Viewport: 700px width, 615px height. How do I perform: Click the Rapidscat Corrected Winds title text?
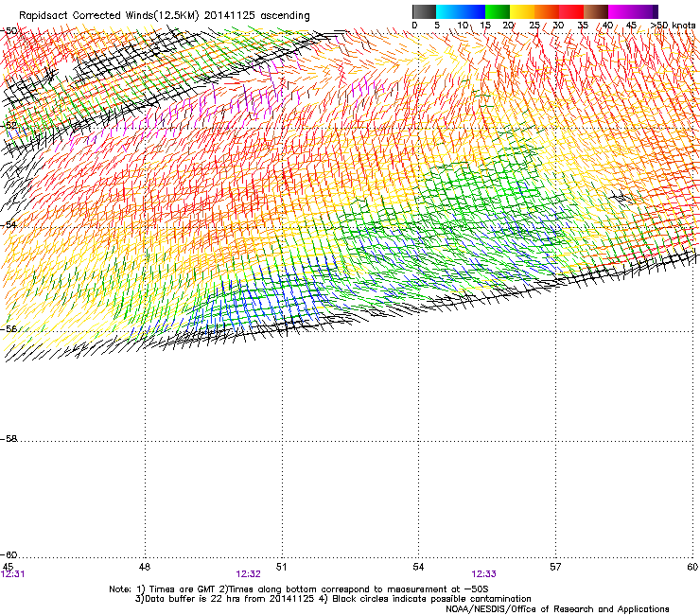(x=165, y=16)
